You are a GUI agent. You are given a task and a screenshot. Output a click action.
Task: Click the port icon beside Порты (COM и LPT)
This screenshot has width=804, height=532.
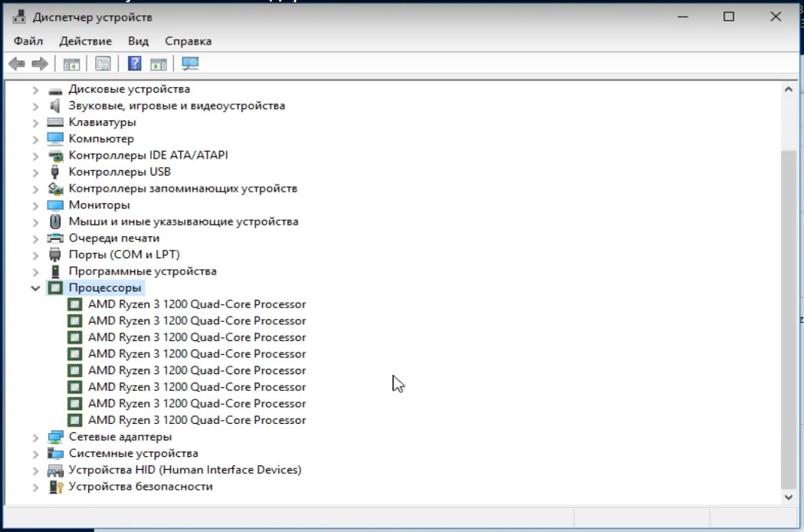(55, 255)
